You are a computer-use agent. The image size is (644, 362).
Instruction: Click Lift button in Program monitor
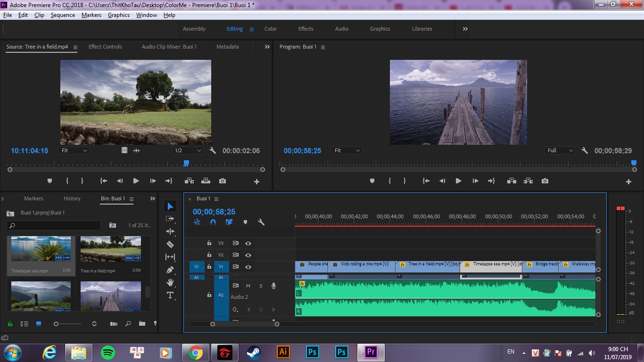coord(512,181)
